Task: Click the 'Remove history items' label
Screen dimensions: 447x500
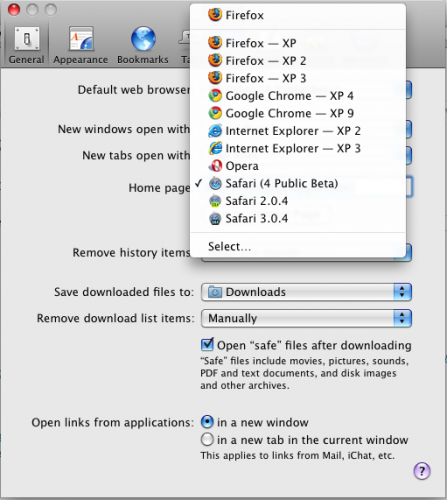Action: [131, 253]
